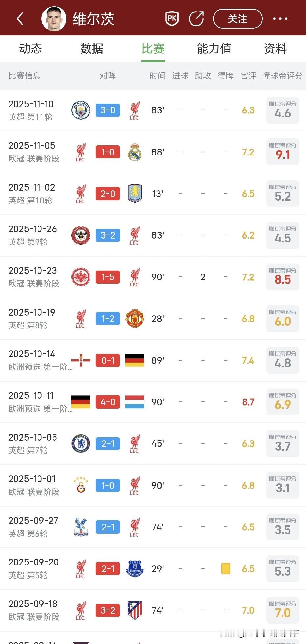Tap the Aston Villa club crest
Screen dimensions: 306x644
(135, 194)
